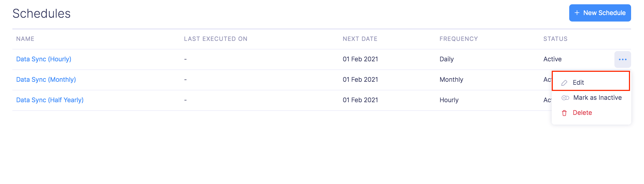644x184 pixels.
Task: Open Data Sync (Half Yearly) schedule
Action: pos(50,100)
